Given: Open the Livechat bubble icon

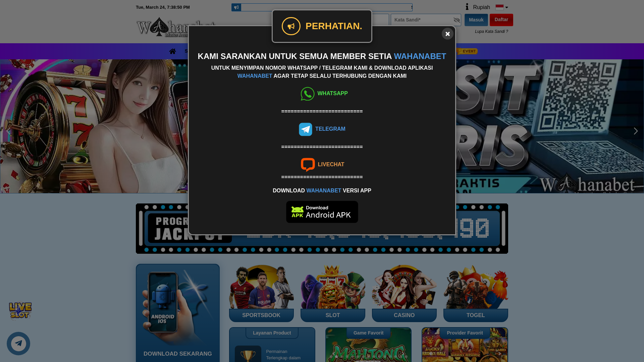Looking at the screenshot, I should pos(308,165).
